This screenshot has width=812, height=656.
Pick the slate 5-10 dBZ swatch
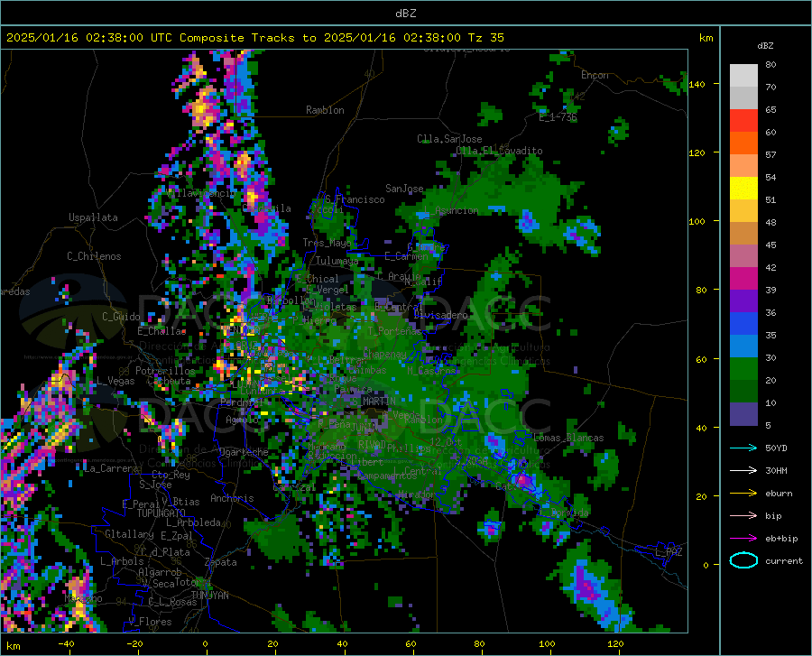(x=743, y=414)
